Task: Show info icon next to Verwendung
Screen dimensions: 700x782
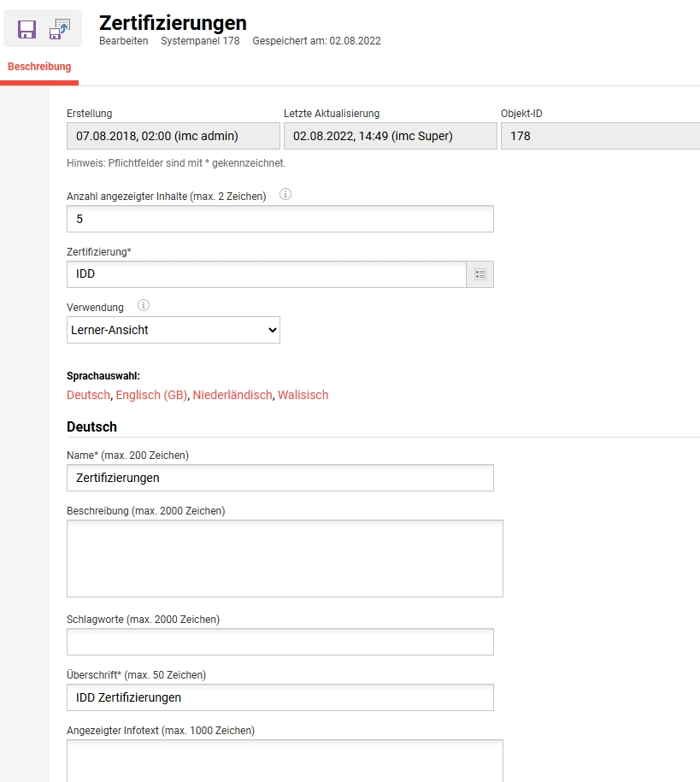Action: pos(144,305)
